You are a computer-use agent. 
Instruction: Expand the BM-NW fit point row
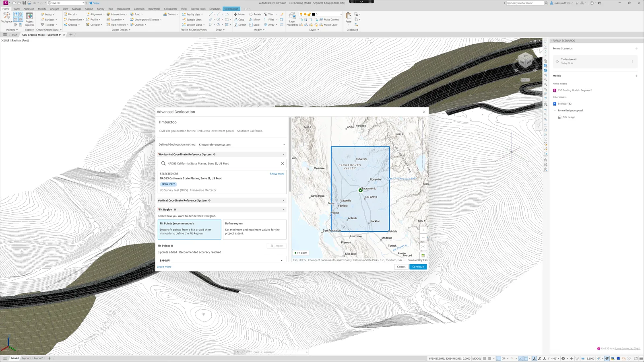coord(281,261)
